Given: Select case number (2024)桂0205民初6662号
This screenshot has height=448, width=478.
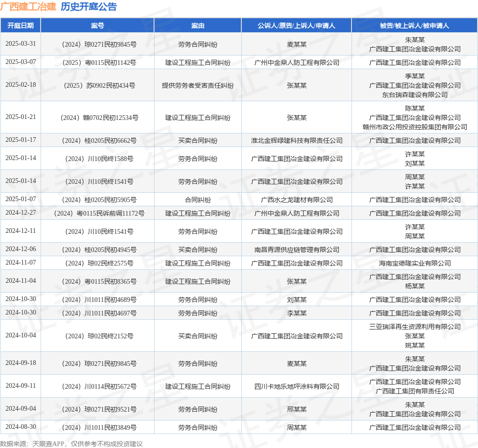Looking at the screenshot, I should coord(99,140).
